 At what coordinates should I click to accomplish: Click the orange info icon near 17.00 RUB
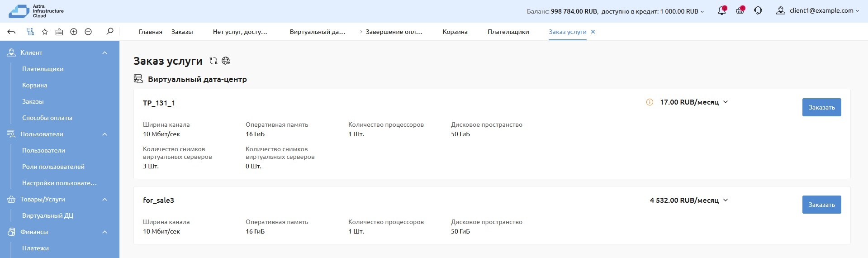click(x=650, y=102)
